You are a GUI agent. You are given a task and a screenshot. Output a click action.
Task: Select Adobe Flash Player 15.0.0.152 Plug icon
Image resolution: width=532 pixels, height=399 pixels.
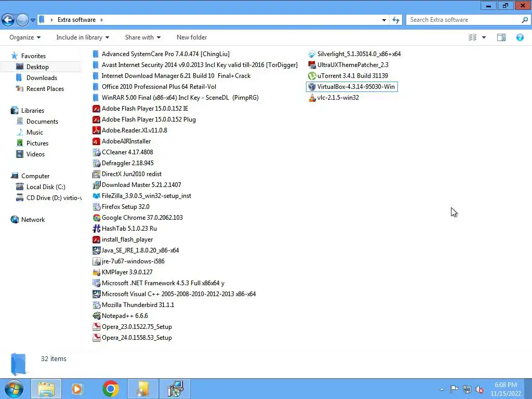(96, 119)
